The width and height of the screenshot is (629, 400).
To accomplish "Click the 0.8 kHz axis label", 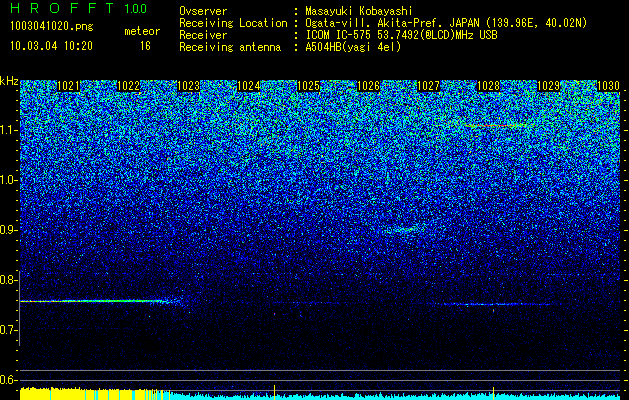I will click(x=9, y=280).
